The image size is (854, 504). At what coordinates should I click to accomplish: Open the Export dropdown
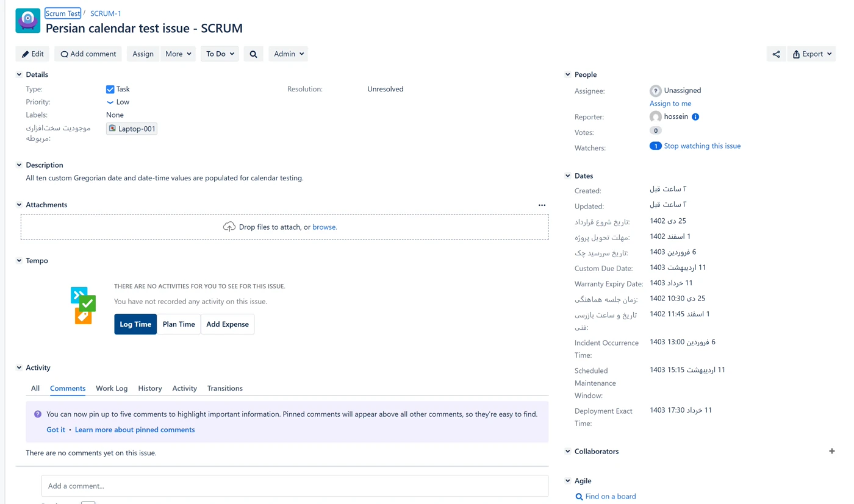pyautogui.click(x=811, y=54)
